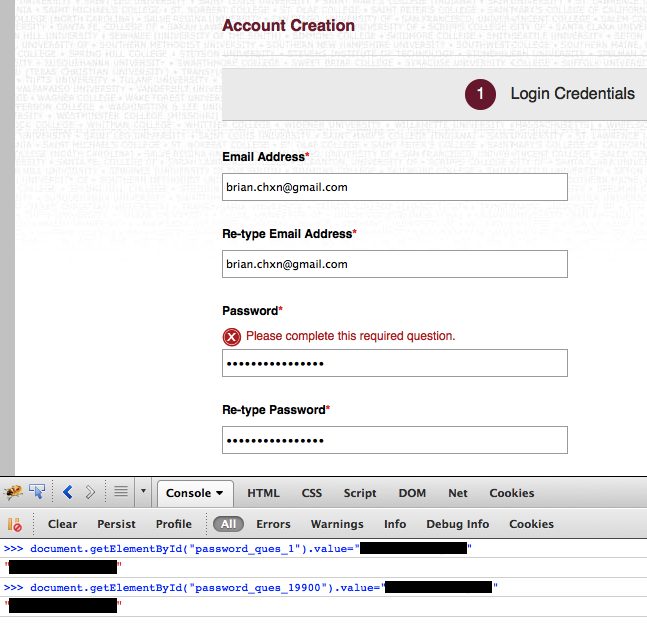647x624 pixels.
Task: Click the Profile button
Action: (x=174, y=524)
